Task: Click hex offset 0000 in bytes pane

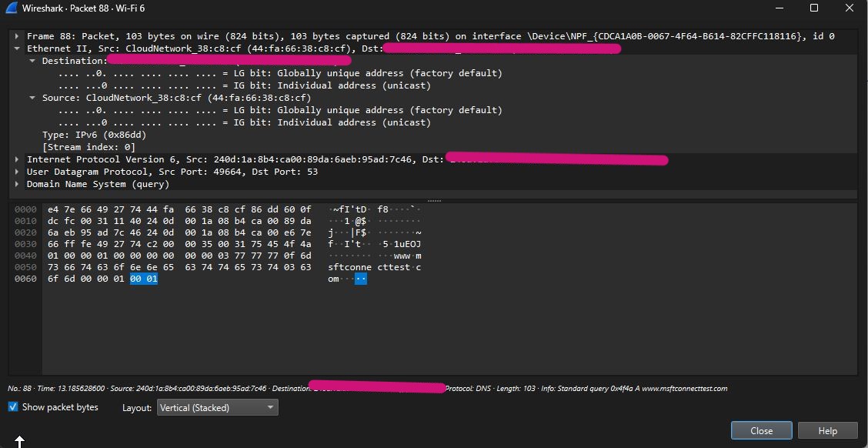Action: 25,209
